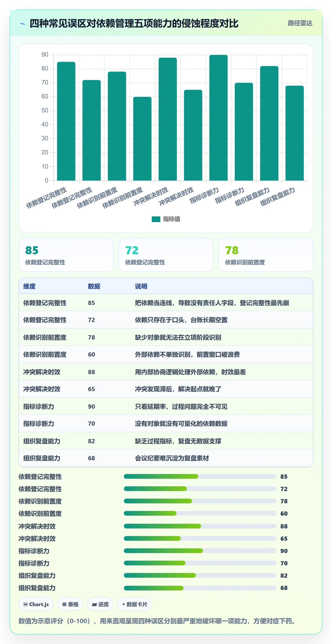Click the progress bar valued 78
The height and width of the screenshot is (644, 332).
point(200,501)
